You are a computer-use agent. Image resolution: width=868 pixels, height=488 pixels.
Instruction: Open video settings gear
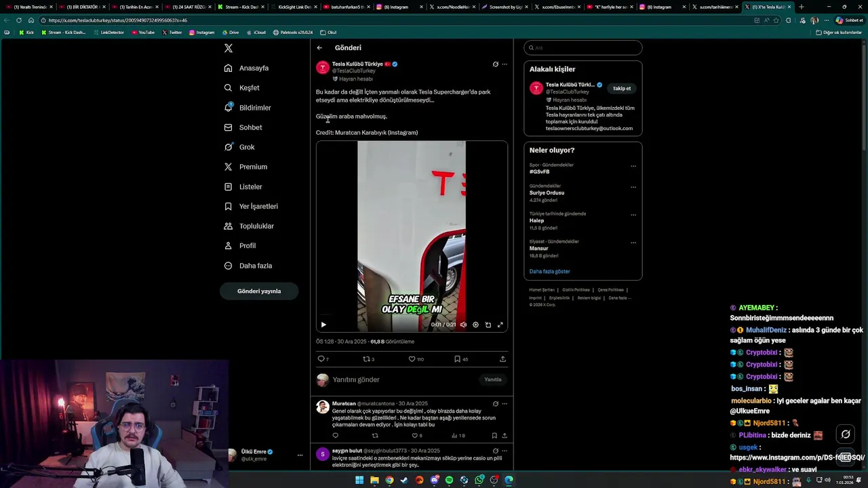click(x=475, y=325)
